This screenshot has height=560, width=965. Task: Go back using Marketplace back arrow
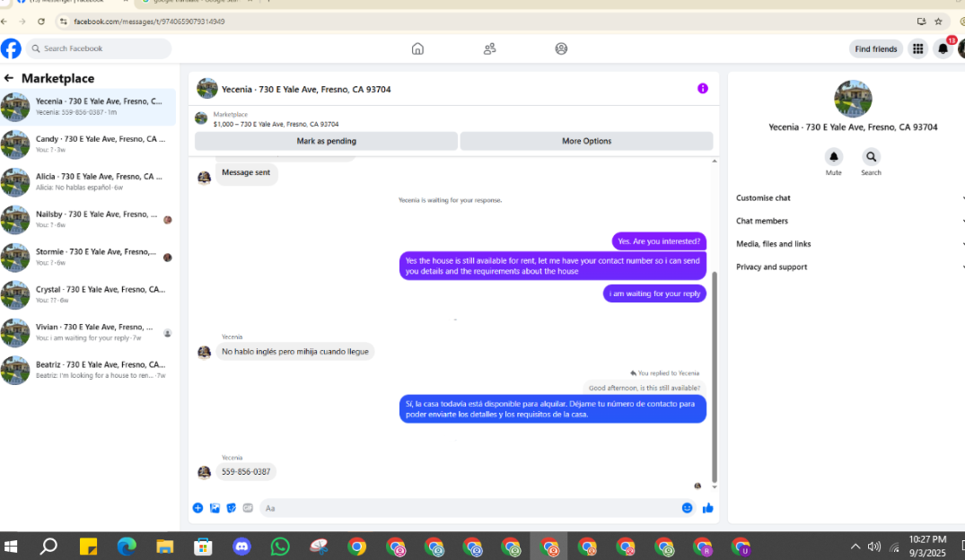click(x=9, y=78)
